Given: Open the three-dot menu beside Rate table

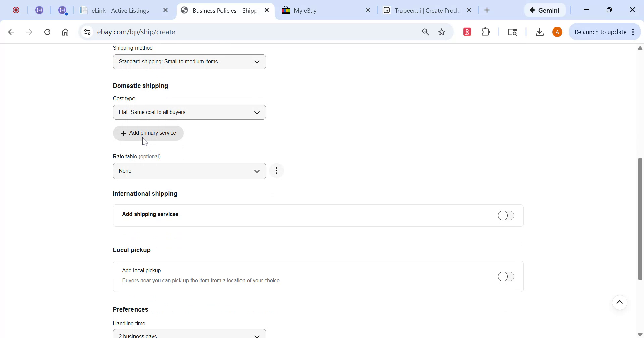Looking at the screenshot, I should 277,171.
